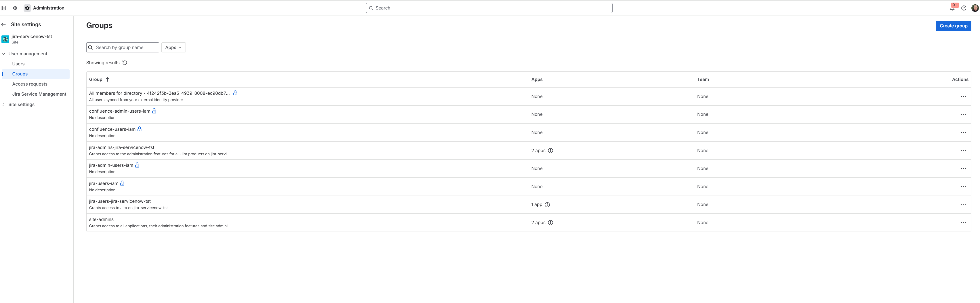The image size is (980, 303).
Task: Show the info icon for jira-admins-jira-servicenow-tst apps
Action: tap(551, 151)
